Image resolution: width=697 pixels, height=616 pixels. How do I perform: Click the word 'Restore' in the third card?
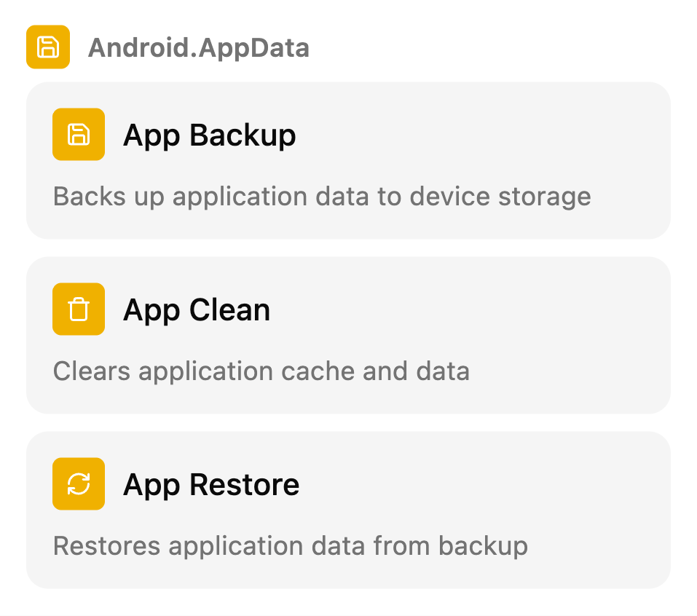point(245,484)
